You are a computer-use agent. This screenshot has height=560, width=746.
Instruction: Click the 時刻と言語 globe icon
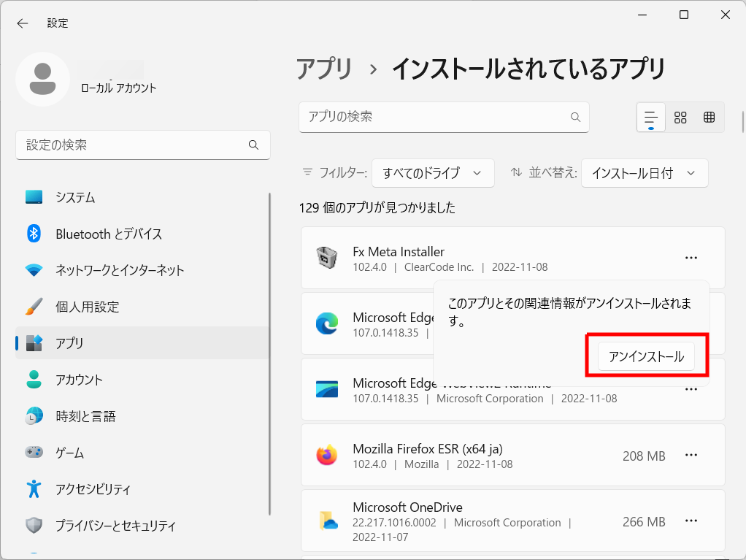click(34, 416)
